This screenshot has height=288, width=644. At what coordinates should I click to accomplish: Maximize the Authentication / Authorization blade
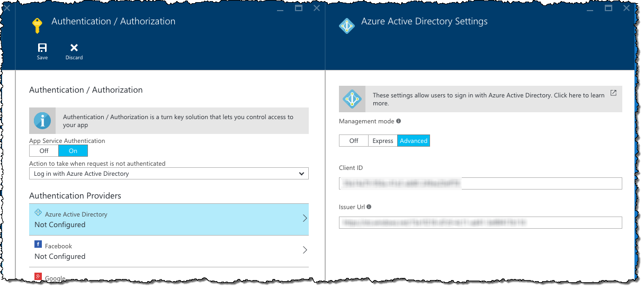pos(298,8)
